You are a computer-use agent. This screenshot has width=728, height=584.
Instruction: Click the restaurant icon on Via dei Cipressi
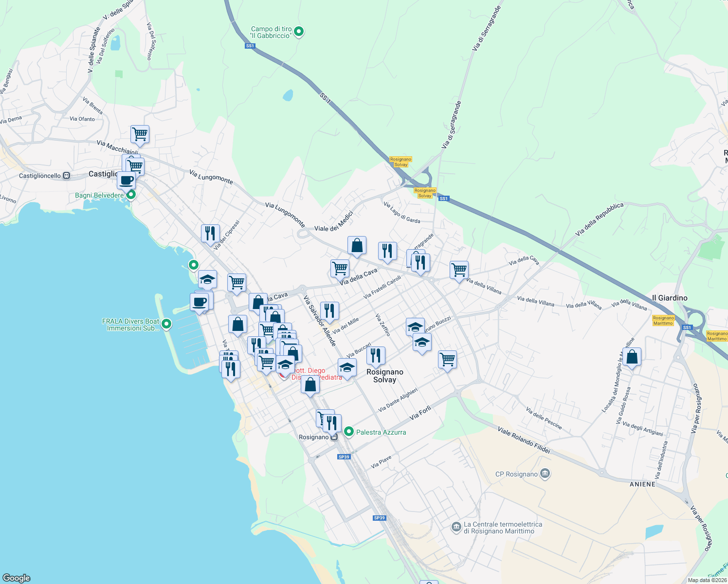210,233
